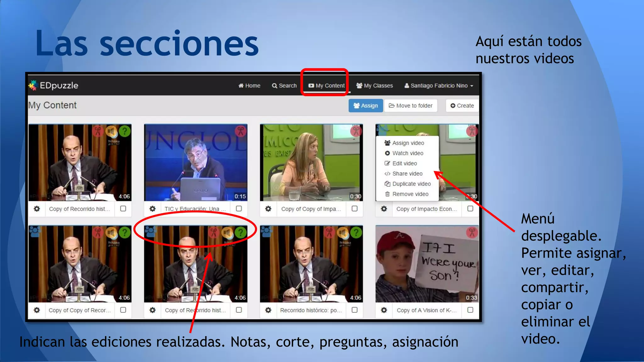The image size is (644, 362).
Task: Click scissors icon on TIC y Educación thumbnail
Action: click(241, 131)
